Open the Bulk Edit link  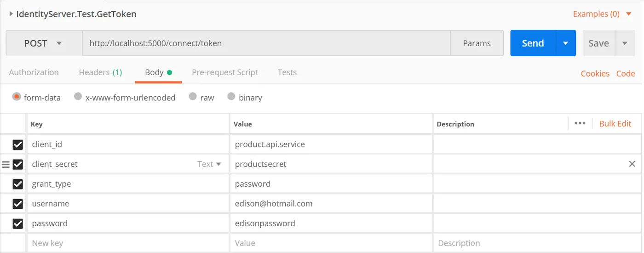click(615, 124)
